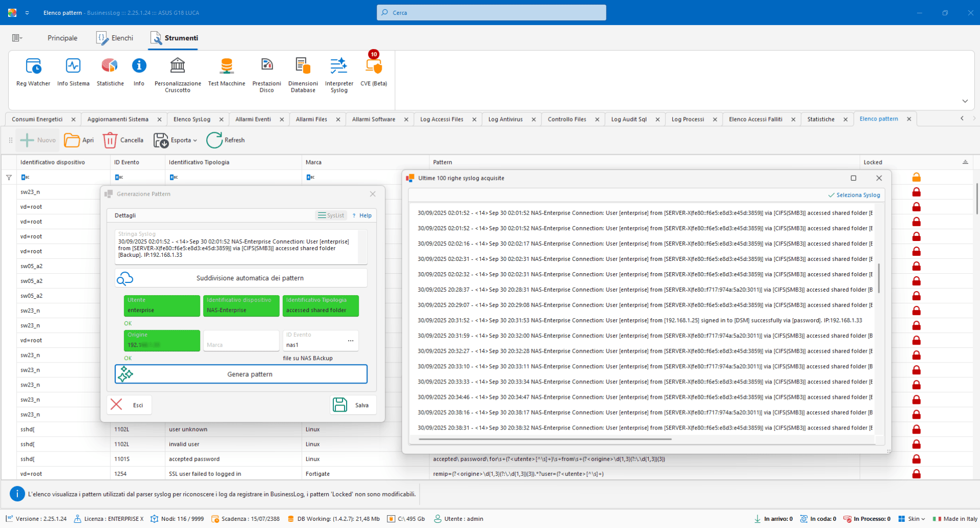Open the CVE (Beta) tool

point(374,72)
